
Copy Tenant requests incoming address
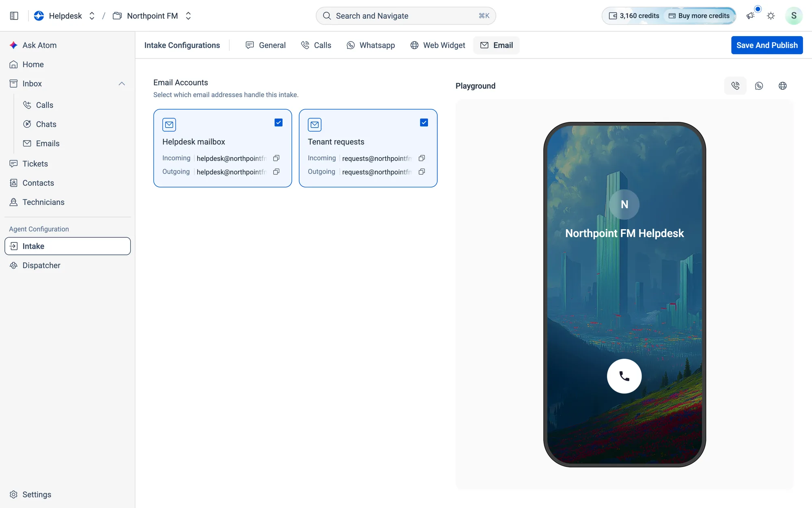tap(422, 158)
